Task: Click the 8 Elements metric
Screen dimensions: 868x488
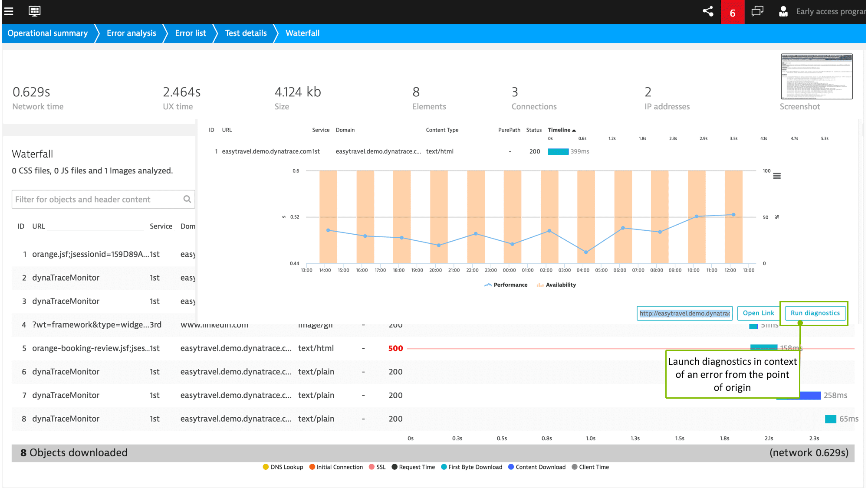Action: 429,98
